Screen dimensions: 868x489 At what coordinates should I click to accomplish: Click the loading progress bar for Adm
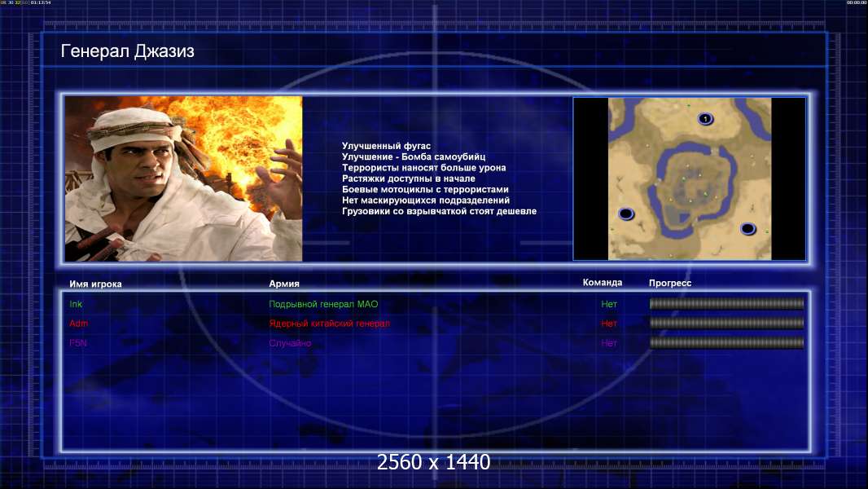click(x=726, y=323)
